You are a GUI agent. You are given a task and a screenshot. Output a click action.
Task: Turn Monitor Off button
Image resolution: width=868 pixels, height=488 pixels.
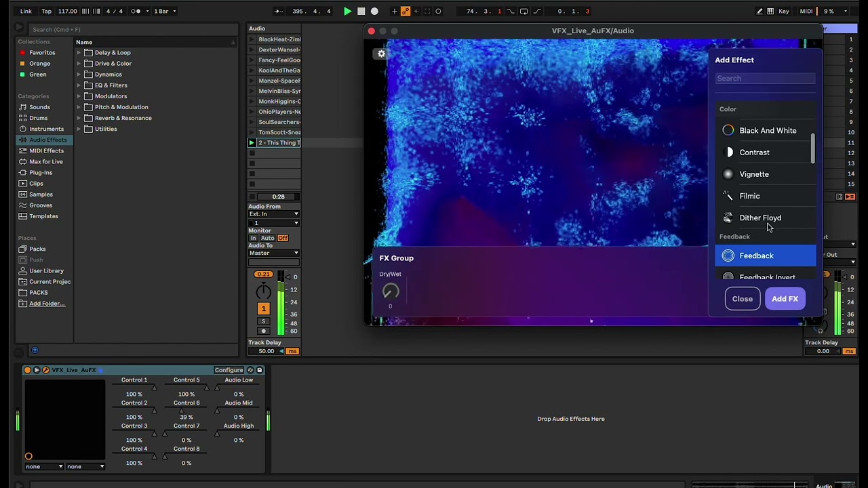click(283, 238)
